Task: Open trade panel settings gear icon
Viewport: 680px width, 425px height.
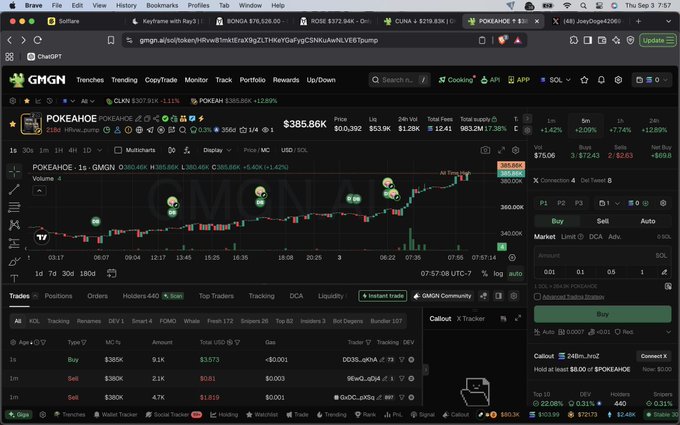Action: [x=663, y=203]
